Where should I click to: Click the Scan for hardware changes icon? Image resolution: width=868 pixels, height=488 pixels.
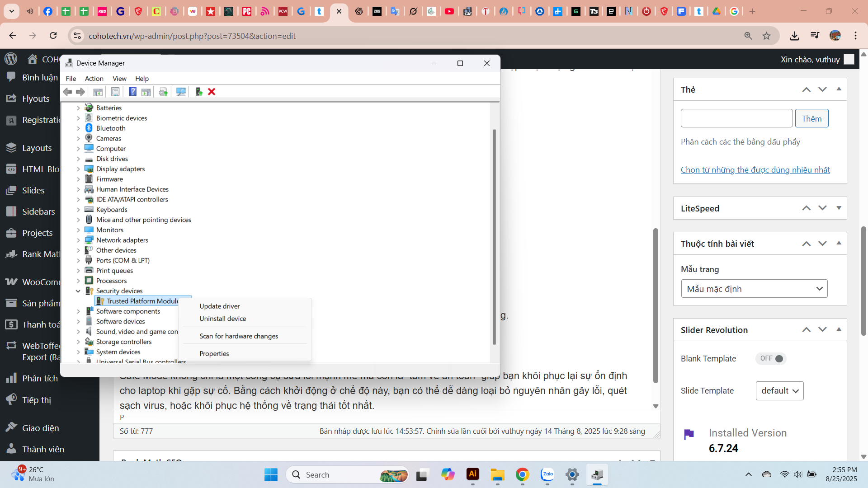point(181,92)
